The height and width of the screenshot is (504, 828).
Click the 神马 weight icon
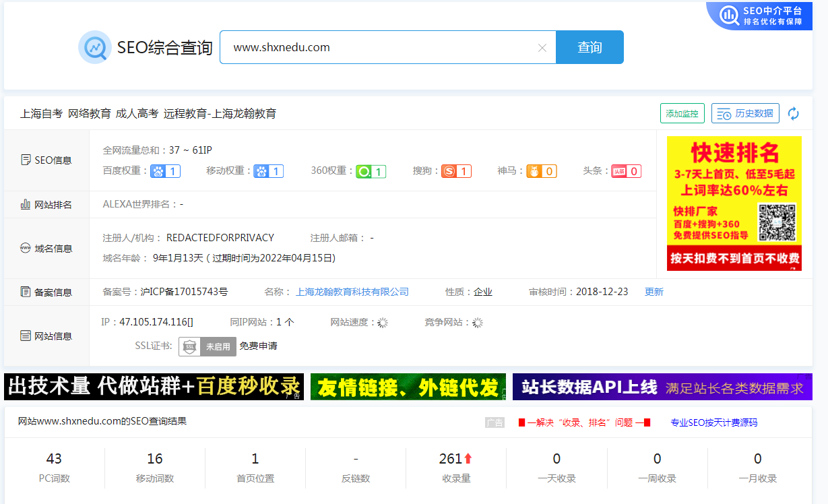534,171
